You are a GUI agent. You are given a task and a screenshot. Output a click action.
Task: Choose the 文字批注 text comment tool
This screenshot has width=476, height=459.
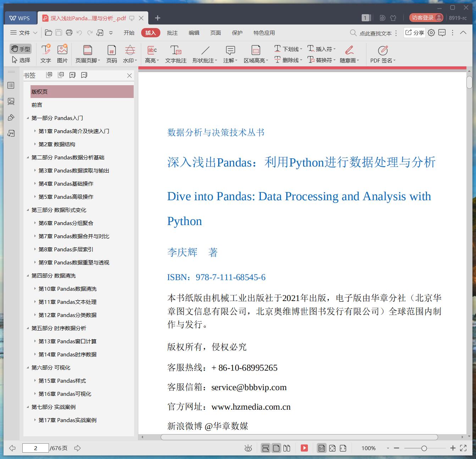(176, 54)
